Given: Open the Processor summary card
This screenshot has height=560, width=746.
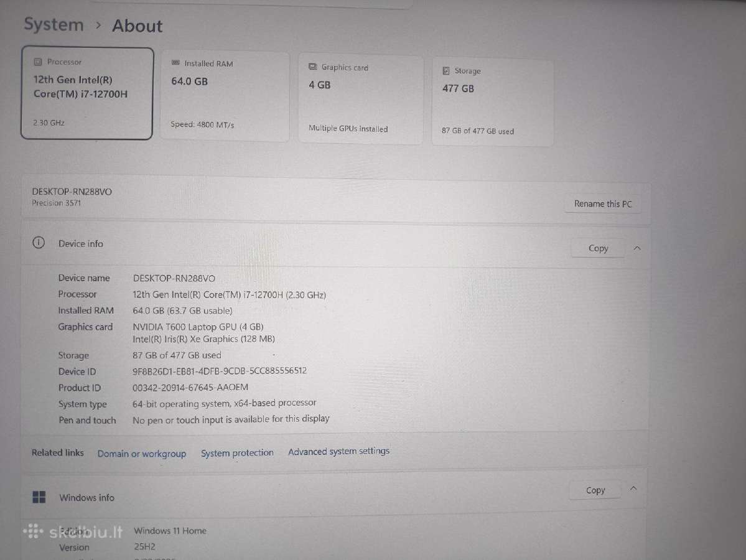Looking at the screenshot, I should point(87,93).
